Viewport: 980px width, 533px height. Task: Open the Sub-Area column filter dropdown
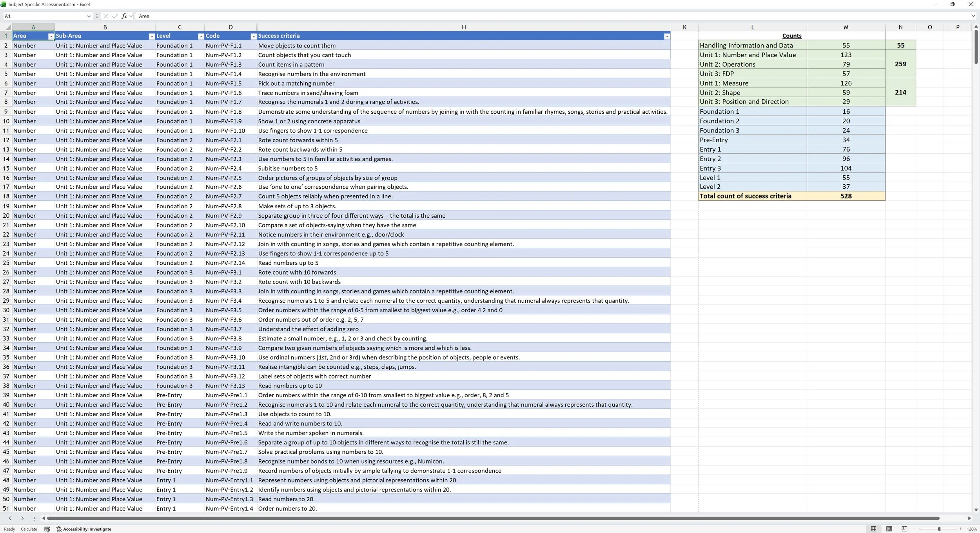click(152, 36)
